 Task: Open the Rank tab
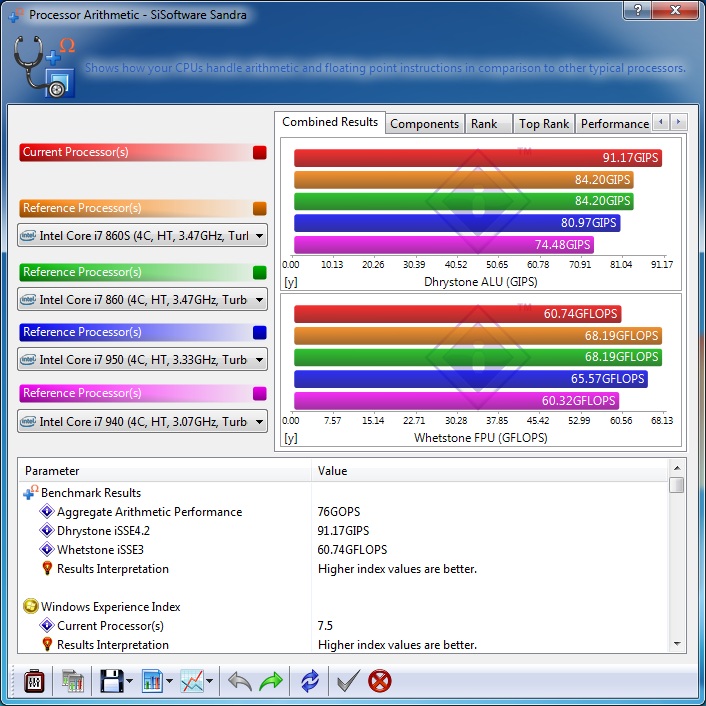point(488,124)
